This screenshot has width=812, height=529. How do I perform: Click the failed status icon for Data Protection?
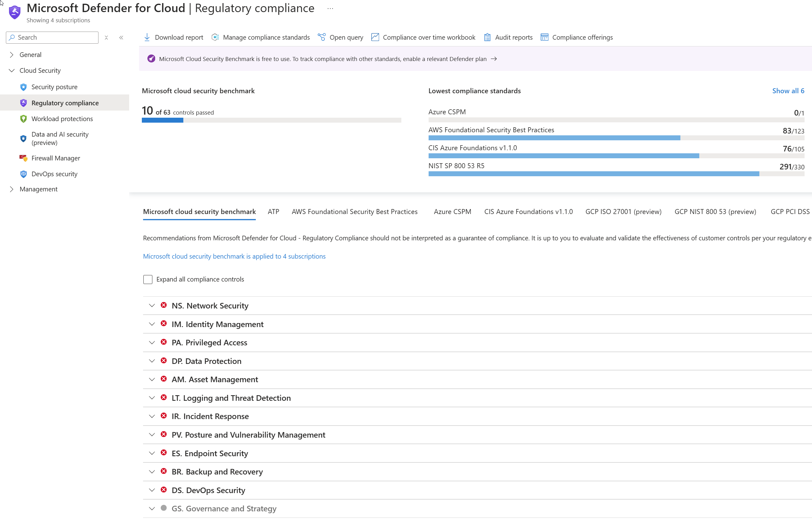pyautogui.click(x=164, y=361)
